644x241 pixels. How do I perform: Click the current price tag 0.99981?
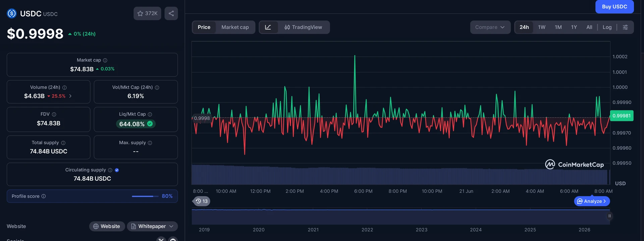click(x=622, y=116)
